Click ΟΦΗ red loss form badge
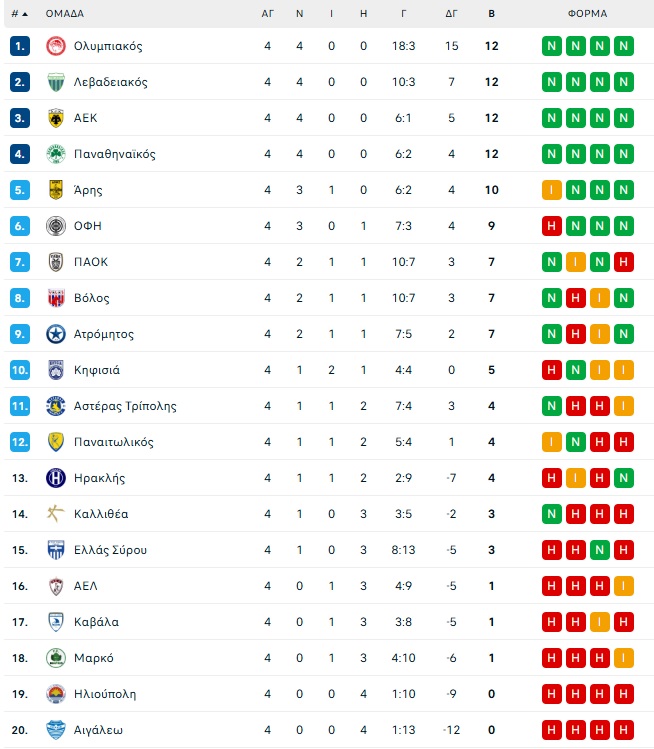 point(552,226)
